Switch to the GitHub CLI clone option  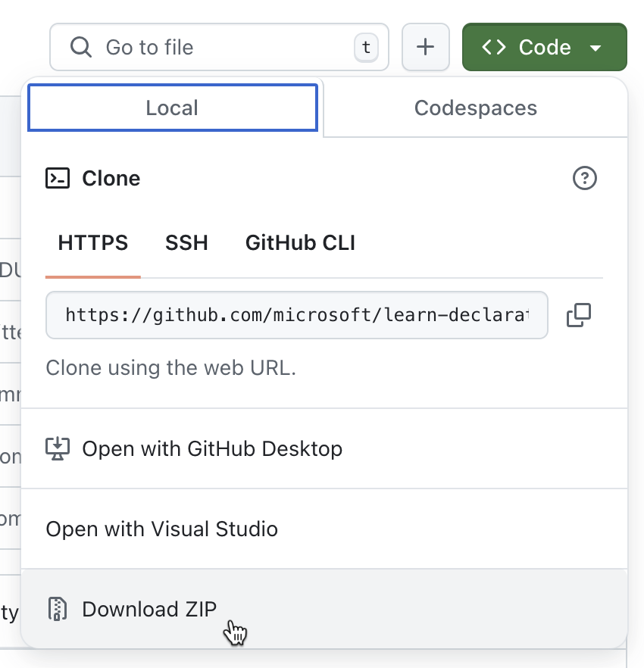(x=300, y=243)
